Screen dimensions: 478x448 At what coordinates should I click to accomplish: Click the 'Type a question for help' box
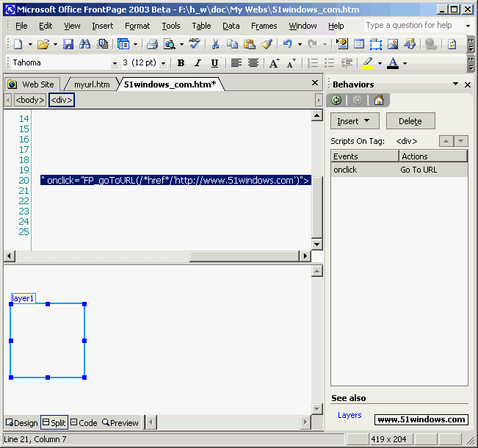pyautogui.click(x=411, y=26)
